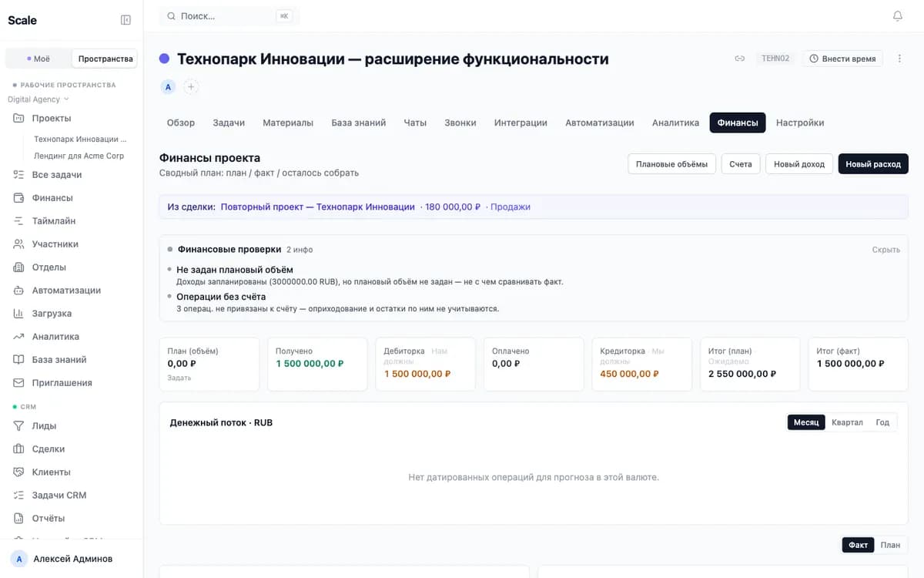This screenshot has height=578, width=924.
Task: Click the Новый расход button
Action: click(x=873, y=164)
